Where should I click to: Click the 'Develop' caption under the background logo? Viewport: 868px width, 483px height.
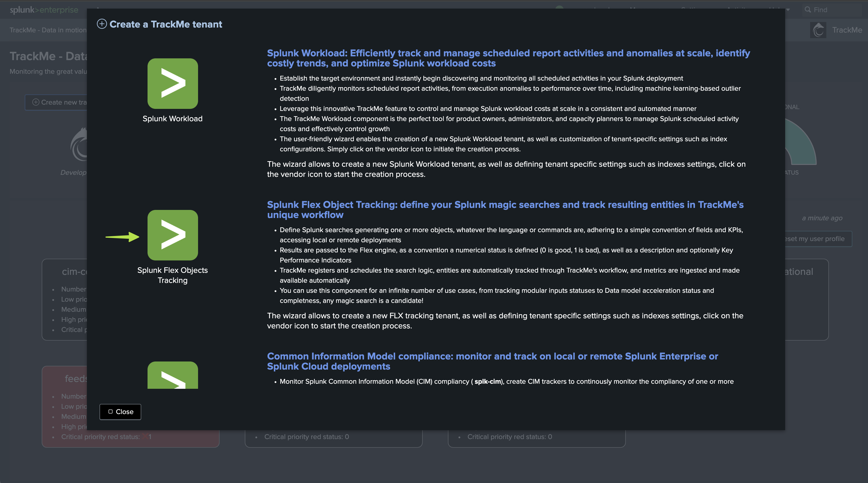pyautogui.click(x=74, y=172)
